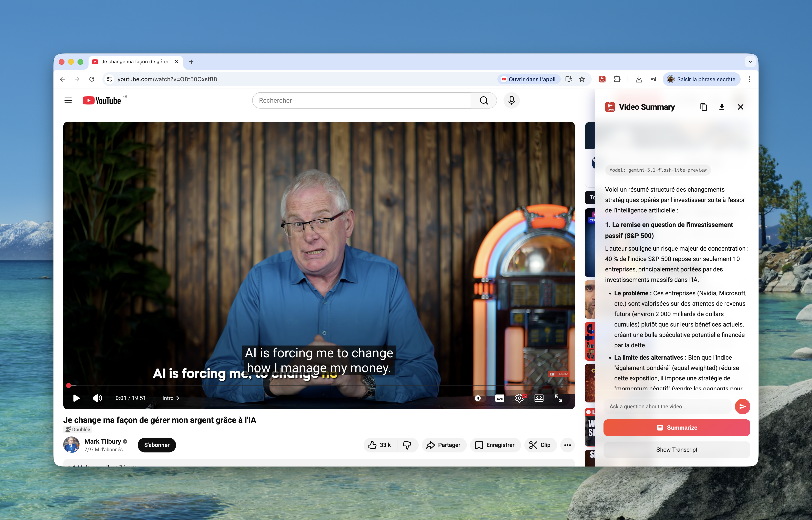Open the YouTube guide hamburger menu
This screenshot has height=520, width=812.
[68, 100]
